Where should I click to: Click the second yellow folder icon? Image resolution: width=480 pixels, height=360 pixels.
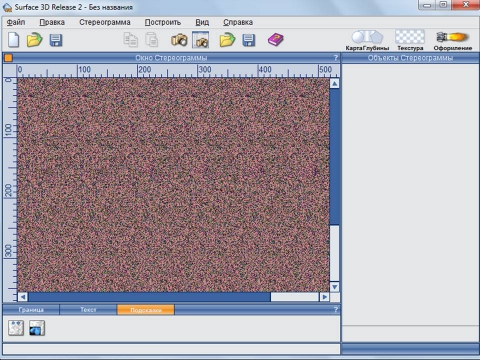click(x=227, y=40)
